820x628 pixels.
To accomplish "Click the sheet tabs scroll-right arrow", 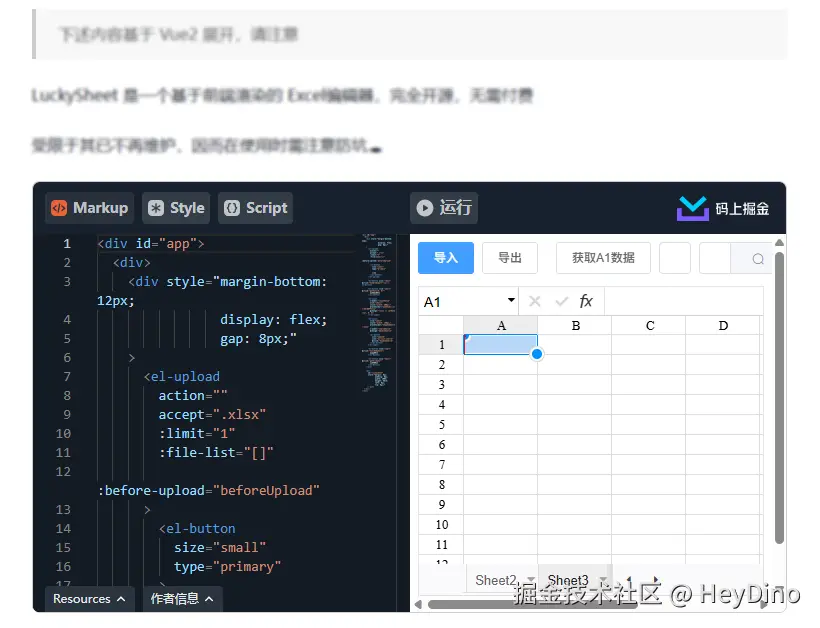I will coord(656,579).
